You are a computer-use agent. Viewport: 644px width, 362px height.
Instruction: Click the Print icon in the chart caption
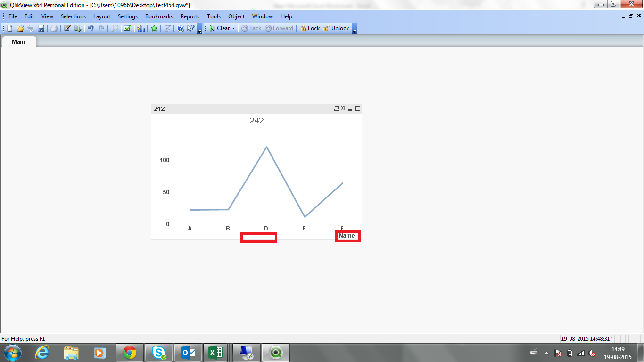tap(336, 108)
